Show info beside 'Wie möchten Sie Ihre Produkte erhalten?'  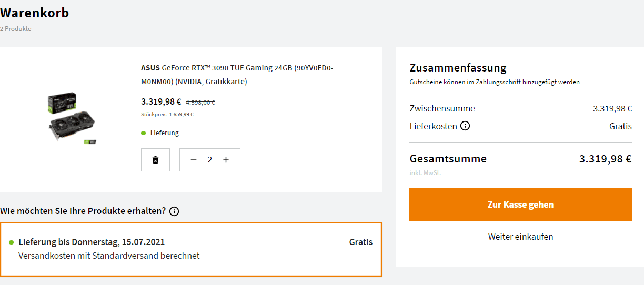pyautogui.click(x=174, y=211)
